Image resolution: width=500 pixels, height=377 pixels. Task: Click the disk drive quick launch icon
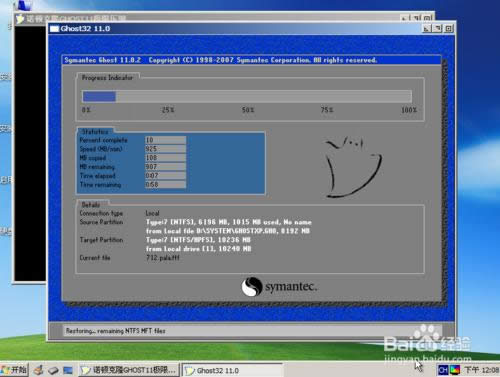53,370
